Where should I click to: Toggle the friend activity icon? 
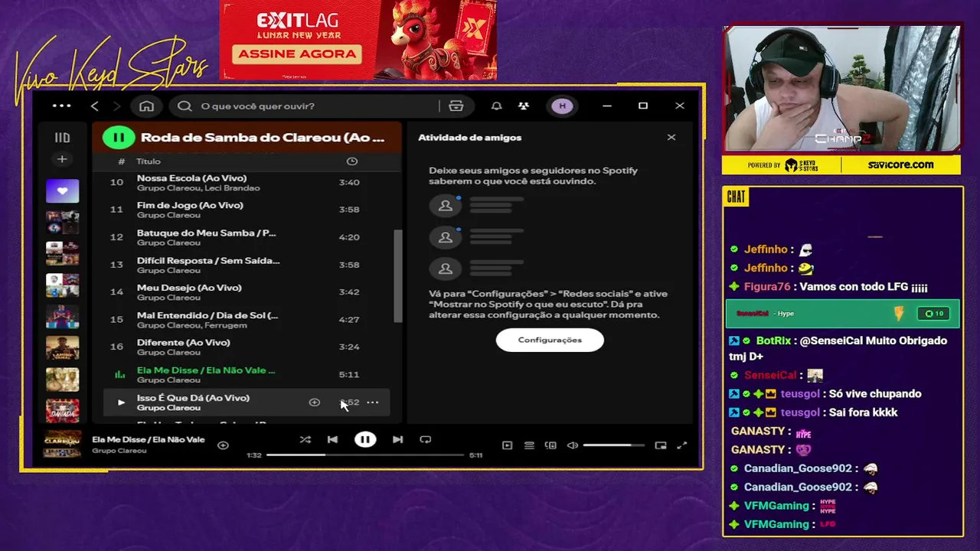524,106
